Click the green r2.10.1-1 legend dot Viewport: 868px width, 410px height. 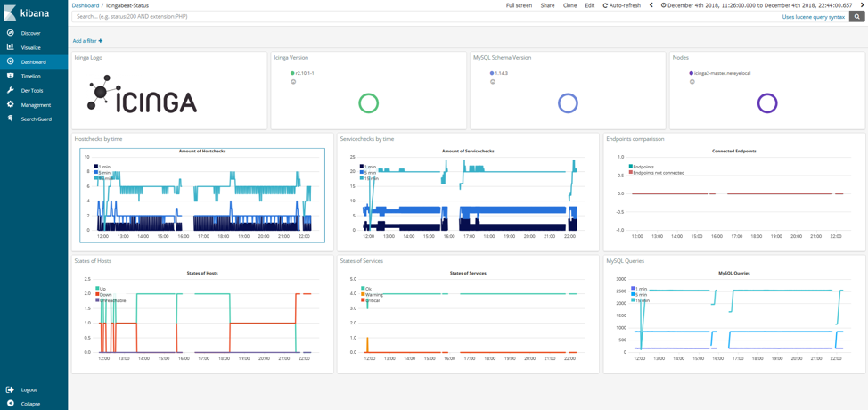coord(292,73)
